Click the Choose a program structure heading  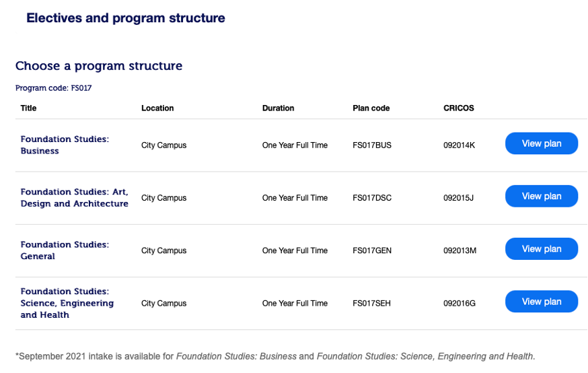(x=99, y=66)
